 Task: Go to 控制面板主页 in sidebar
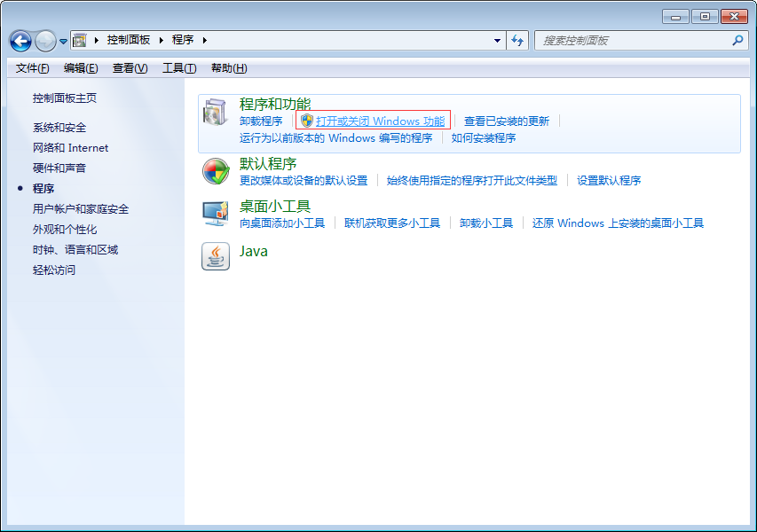[65, 98]
